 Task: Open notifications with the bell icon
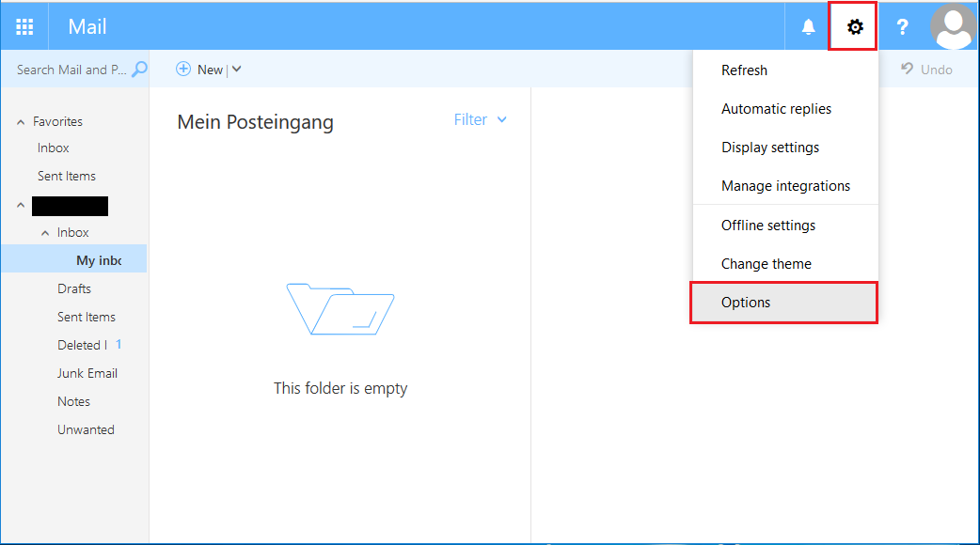pos(807,26)
